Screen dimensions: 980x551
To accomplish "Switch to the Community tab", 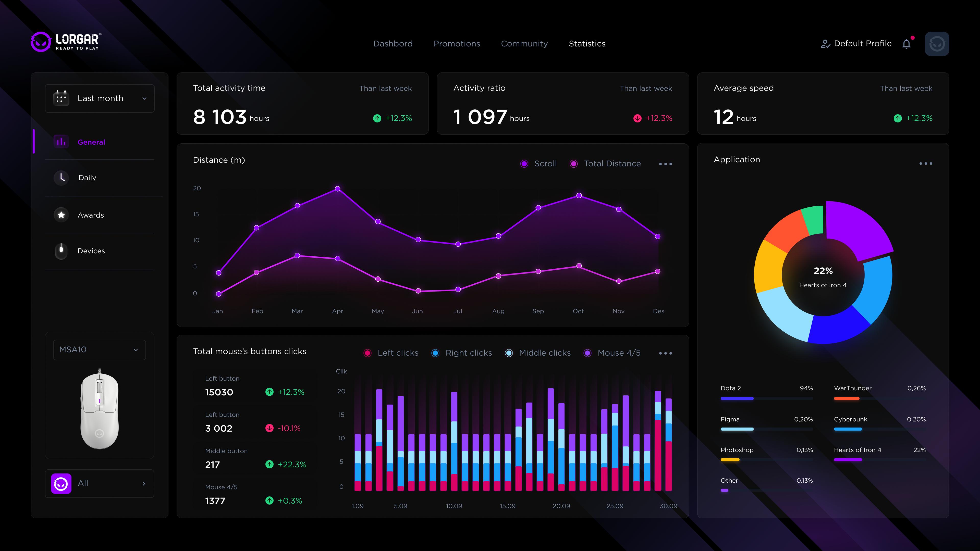I will pos(524,44).
